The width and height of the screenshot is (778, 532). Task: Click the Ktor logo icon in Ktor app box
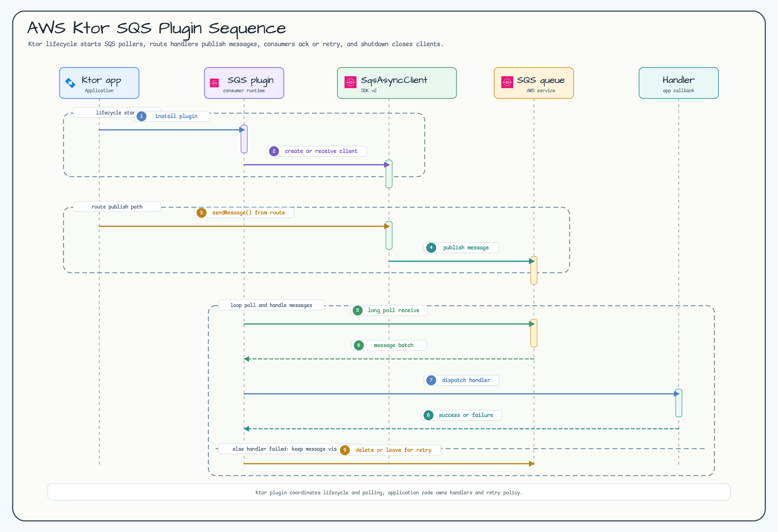point(70,83)
